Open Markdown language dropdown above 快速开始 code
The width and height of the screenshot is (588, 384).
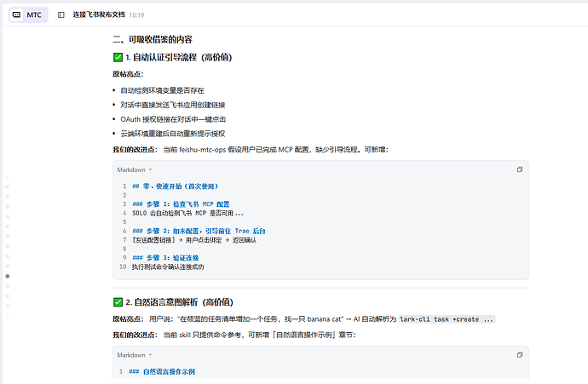[135, 169]
